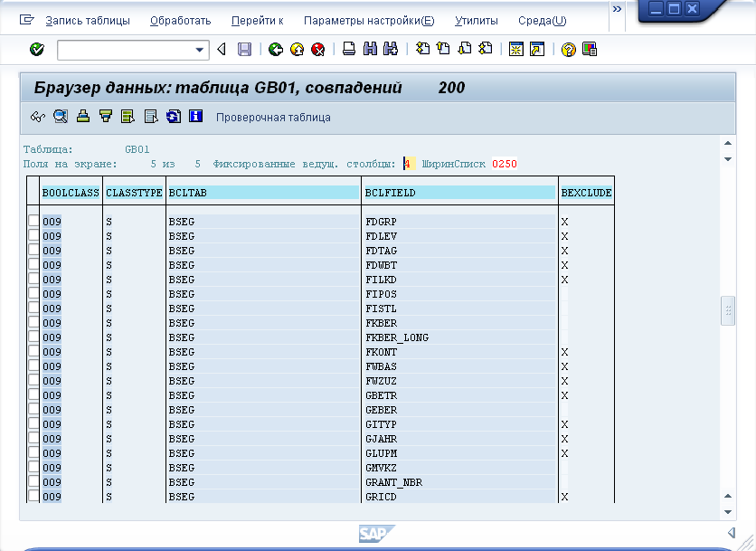Expand hidden menus with the double chevron
756x551 pixels.
coord(618,9)
